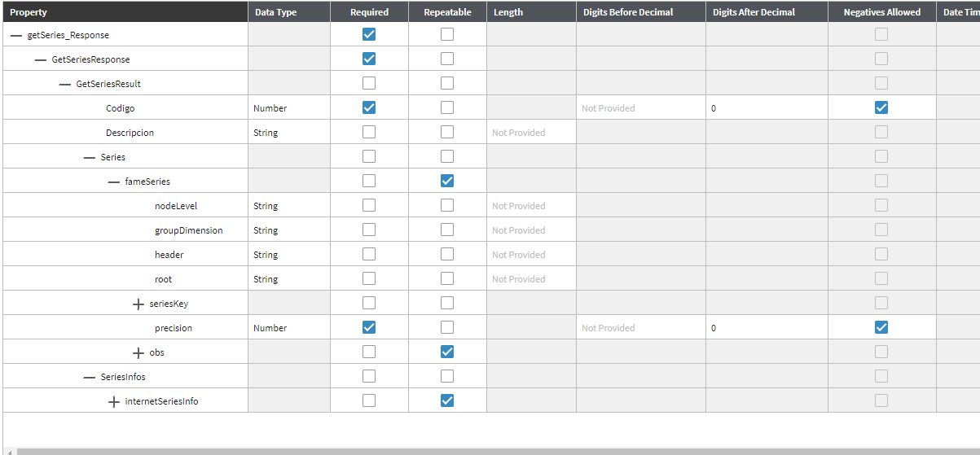Click the horizontal scrollbar at bottom
980x455 pixels.
(489, 451)
